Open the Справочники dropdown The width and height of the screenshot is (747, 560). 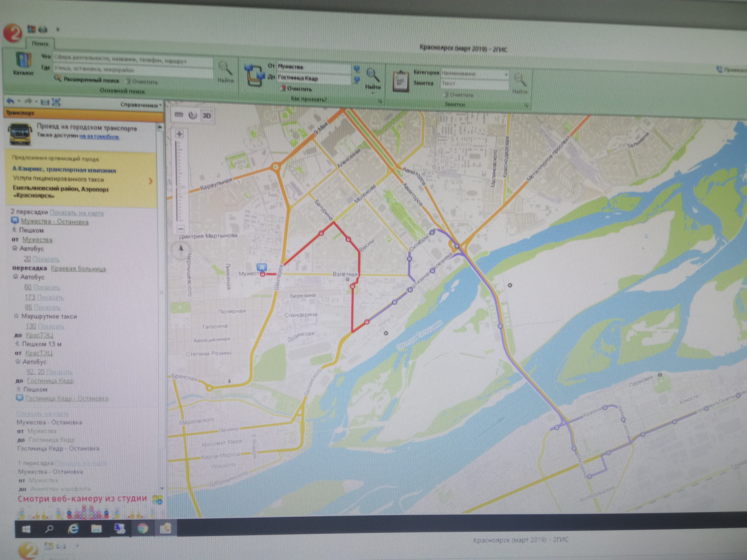[x=141, y=105]
